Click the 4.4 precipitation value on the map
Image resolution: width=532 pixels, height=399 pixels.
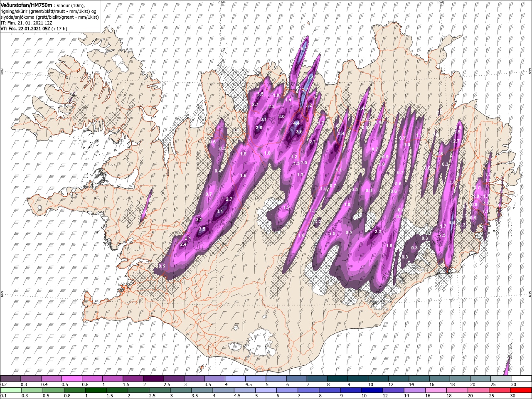[x=296, y=123]
